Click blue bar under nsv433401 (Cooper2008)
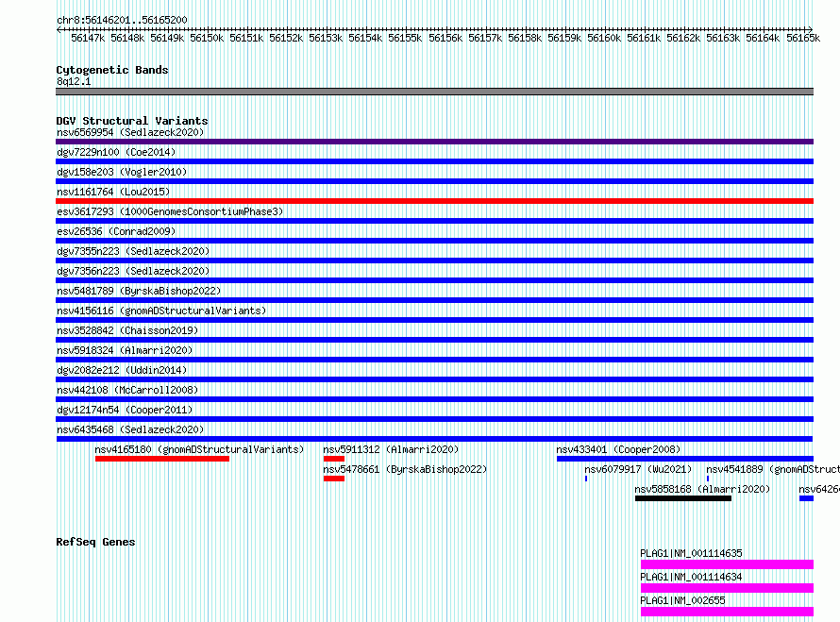The height and width of the screenshot is (622, 840). [x=685, y=459]
